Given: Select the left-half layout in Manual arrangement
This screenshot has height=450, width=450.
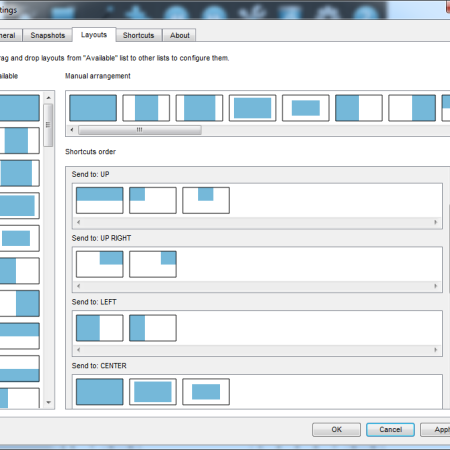Looking at the screenshot, I should 359,108.
